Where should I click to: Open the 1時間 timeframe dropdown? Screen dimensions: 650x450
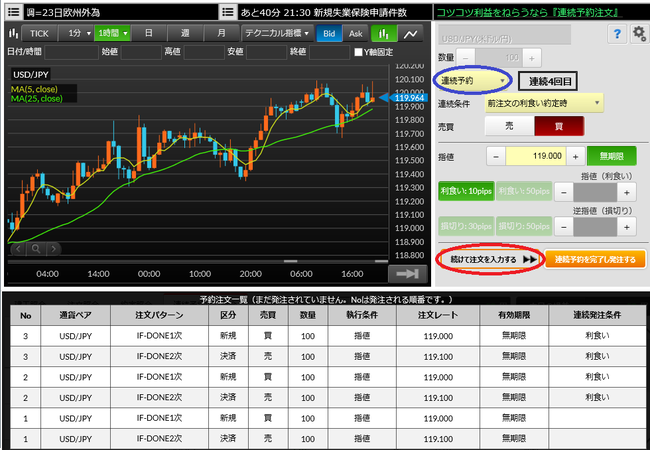point(112,33)
